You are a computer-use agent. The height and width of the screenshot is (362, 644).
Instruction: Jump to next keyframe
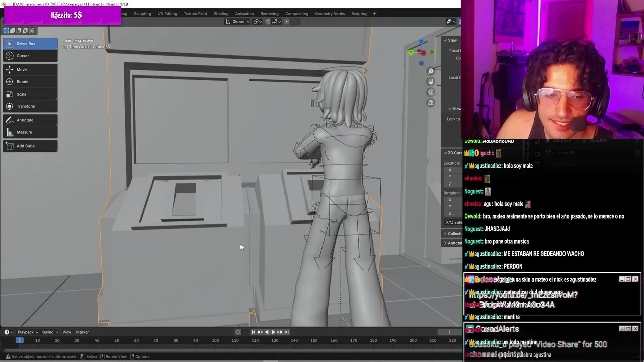[280, 332]
